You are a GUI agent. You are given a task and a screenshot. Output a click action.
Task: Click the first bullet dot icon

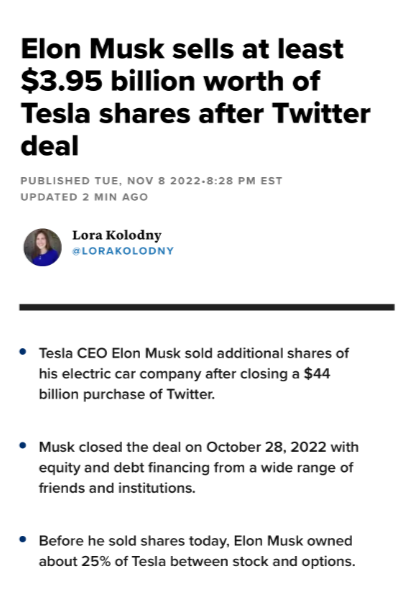click(23, 352)
